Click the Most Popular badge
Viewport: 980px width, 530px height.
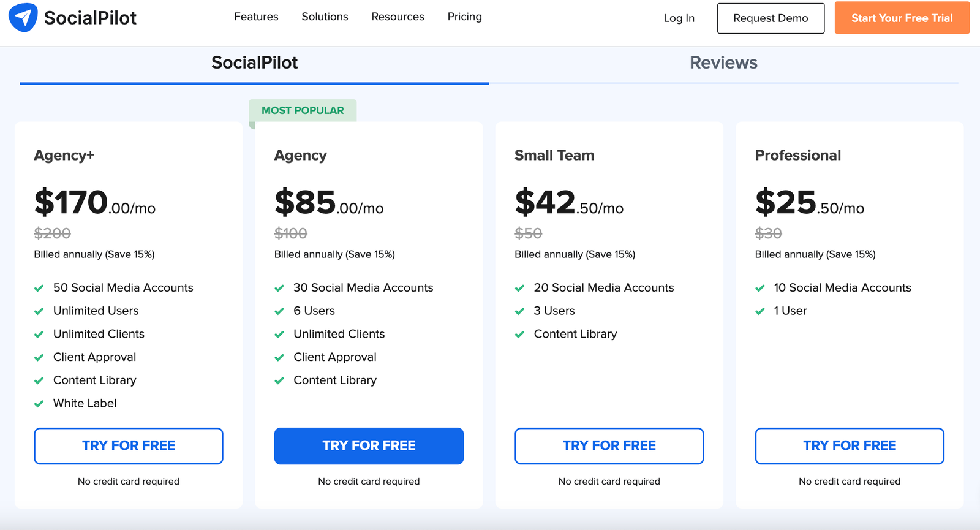pos(303,111)
